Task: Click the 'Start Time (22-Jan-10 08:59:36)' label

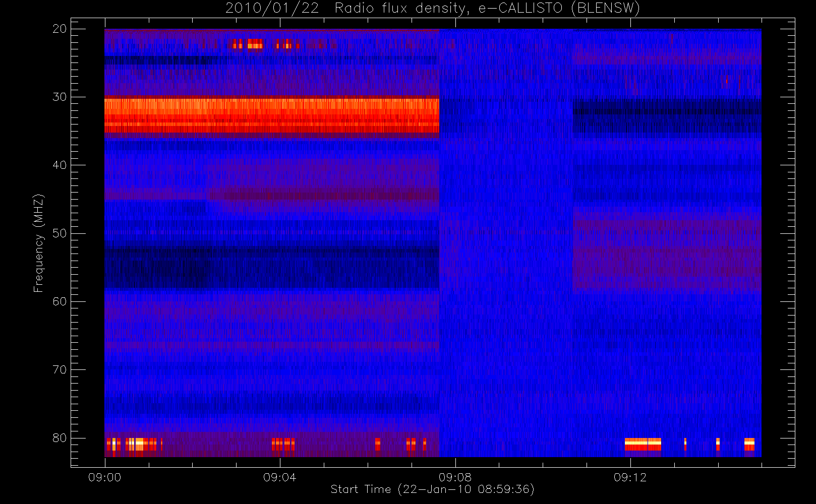Action: click(x=432, y=489)
